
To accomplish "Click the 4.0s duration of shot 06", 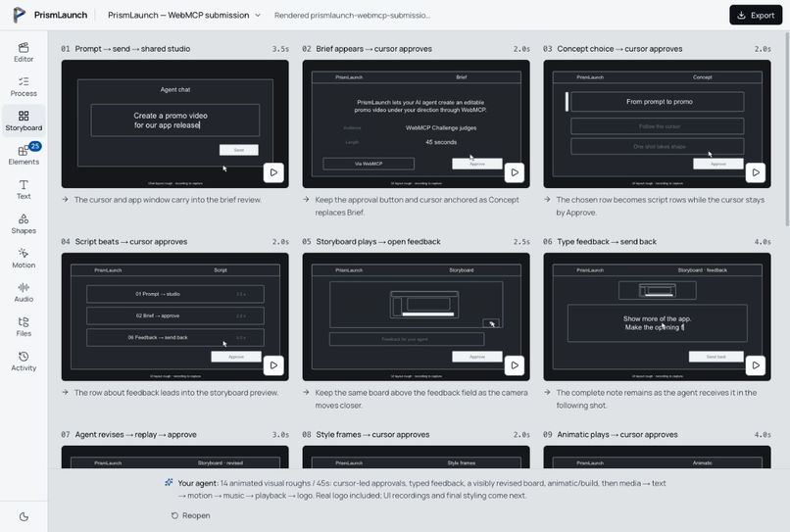I will 763,242.
